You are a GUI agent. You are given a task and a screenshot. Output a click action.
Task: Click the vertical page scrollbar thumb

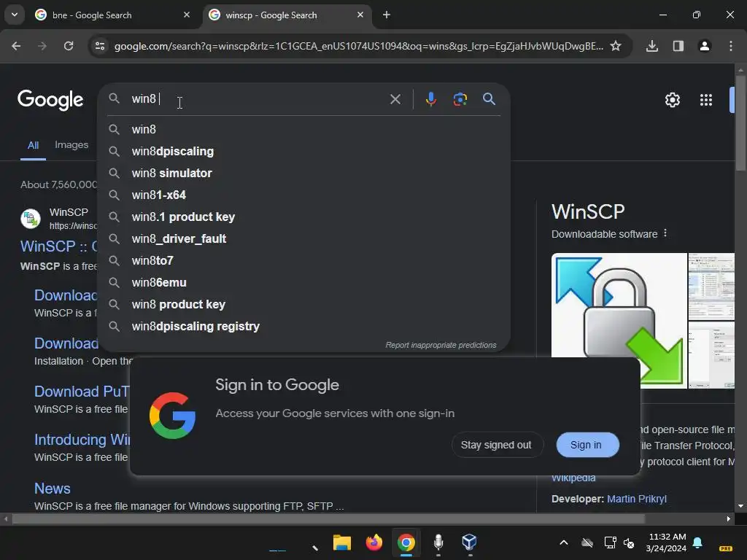coord(740,122)
